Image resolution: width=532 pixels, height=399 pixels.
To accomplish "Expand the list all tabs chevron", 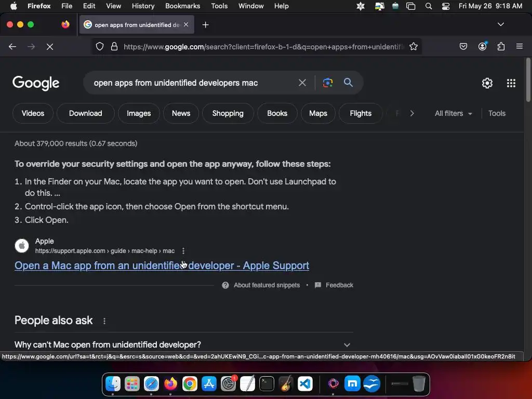I will (500, 24).
